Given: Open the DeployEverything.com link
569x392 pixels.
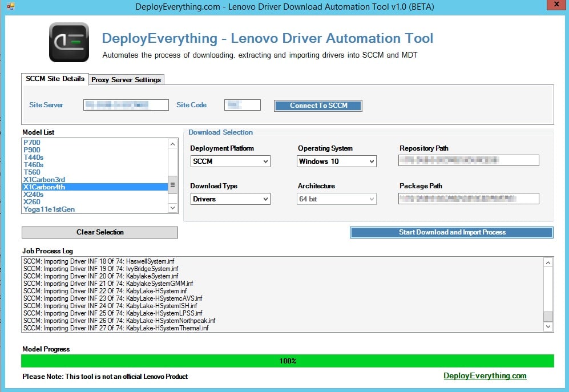Looking at the screenshot, I should click(x=485, y=376).
